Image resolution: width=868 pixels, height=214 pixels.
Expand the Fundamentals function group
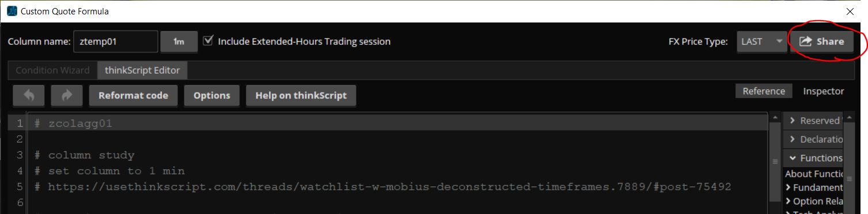click(814, 188)
